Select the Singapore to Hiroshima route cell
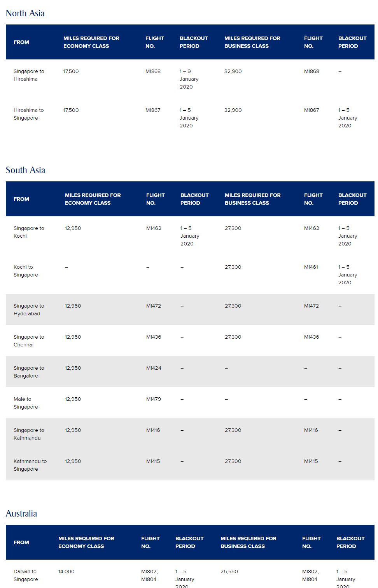The height and width of the screenshot is (588, 378). click(x=29, y=75)
